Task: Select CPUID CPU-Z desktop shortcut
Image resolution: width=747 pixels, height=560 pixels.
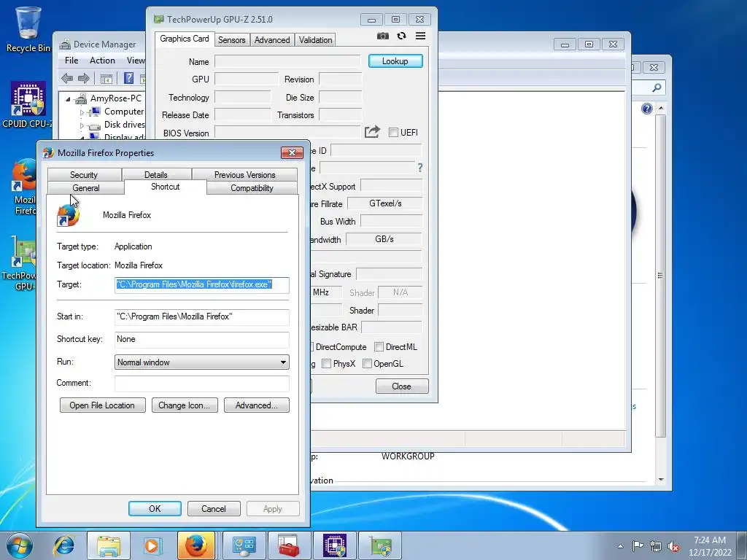Action: pos(27,105)
